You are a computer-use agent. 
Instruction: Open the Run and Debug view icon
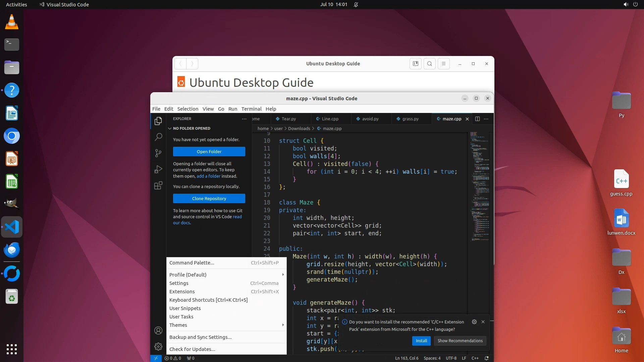tap(158, 169)
